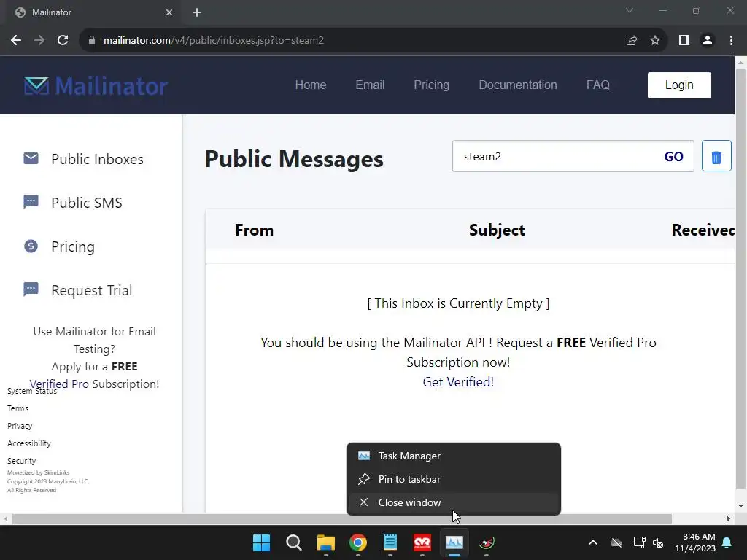Delete inbox messages with trash icon
The height and width of the screenshot is (560, 747).
(716, 156)
